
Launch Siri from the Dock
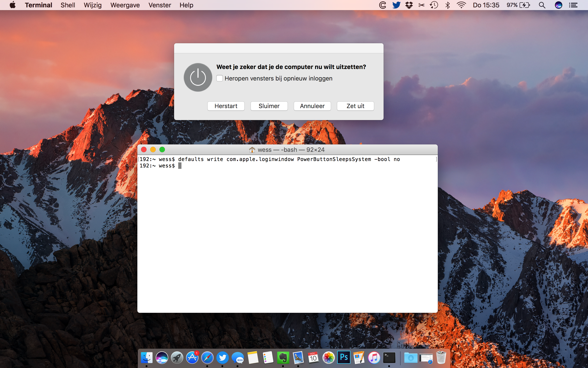(162, 358)
